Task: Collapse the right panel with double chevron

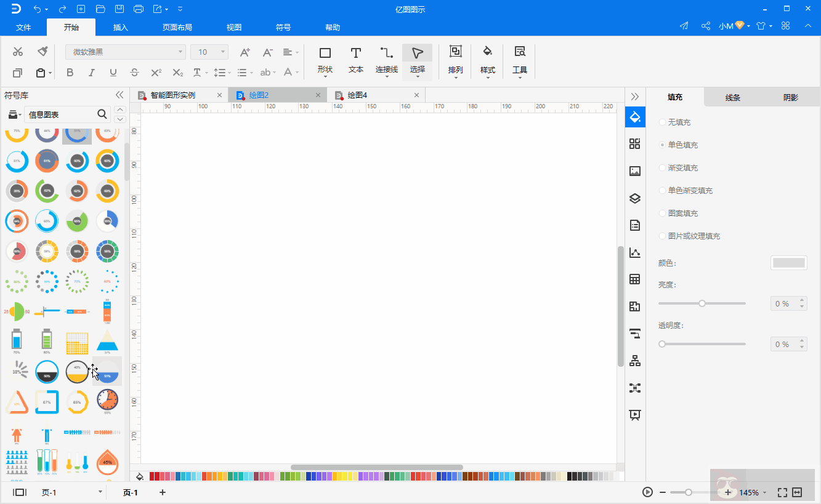Action: click(x=635, y=97)
